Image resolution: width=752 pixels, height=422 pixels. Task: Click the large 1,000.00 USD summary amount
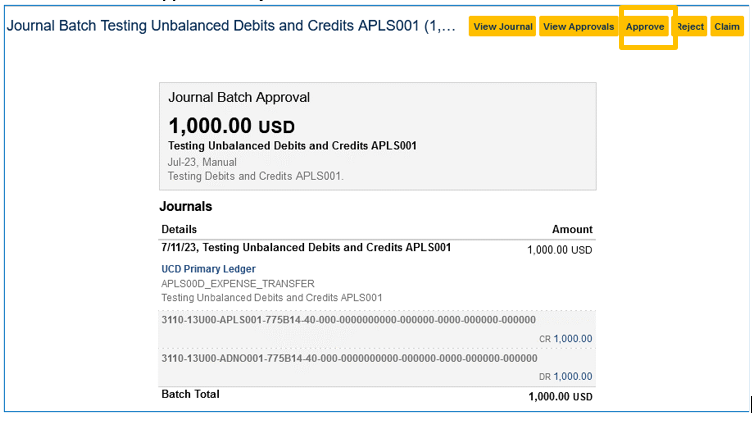click(x=232, y=126)
